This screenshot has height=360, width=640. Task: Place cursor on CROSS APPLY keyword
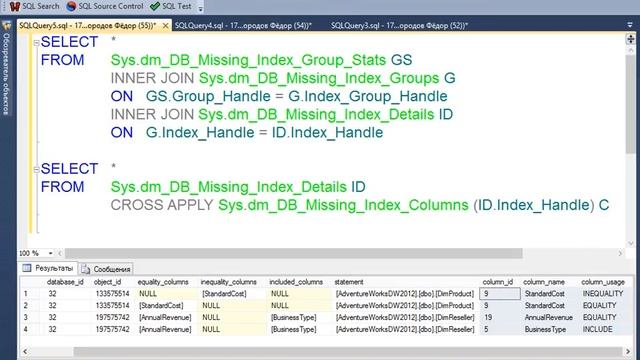[162, 205]
